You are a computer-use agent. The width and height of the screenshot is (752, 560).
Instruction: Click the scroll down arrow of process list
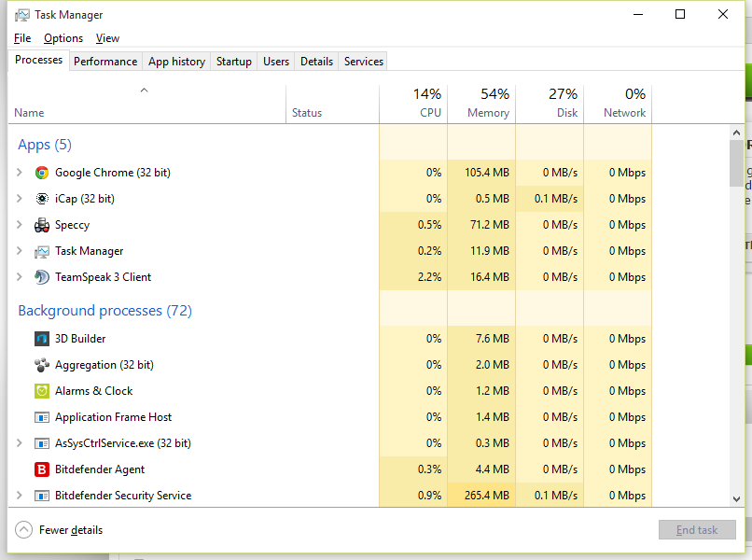coord(736,499)
